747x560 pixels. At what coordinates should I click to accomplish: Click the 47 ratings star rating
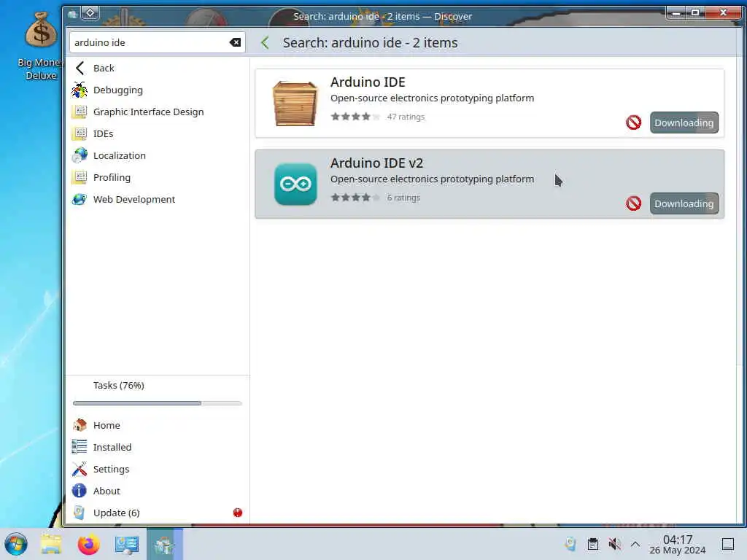[355, 117]
